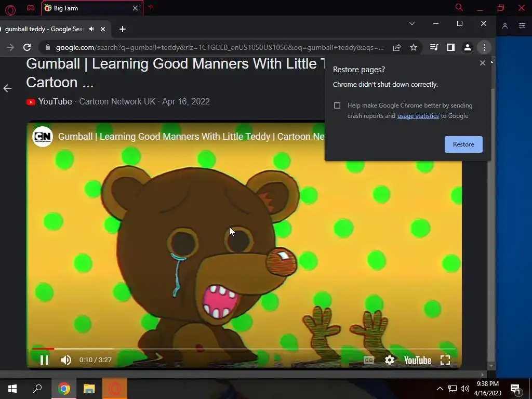The image size is (532, 399).
Task: Open the Opera easy setup sliders icon
Action: pyautogui.click(x=522, y=26)
